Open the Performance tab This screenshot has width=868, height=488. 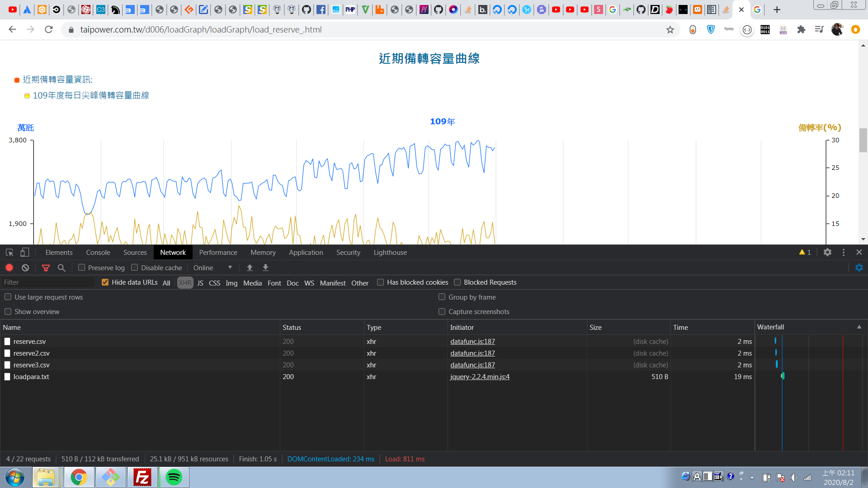click(x=218, y=252)
